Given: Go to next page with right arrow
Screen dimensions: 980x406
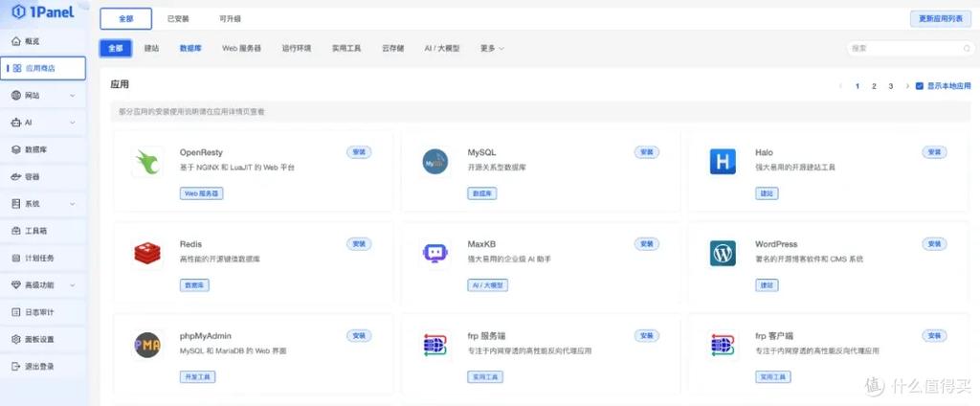Looking at the screenshot, I should pyautogui.click(x=907, y=86).
